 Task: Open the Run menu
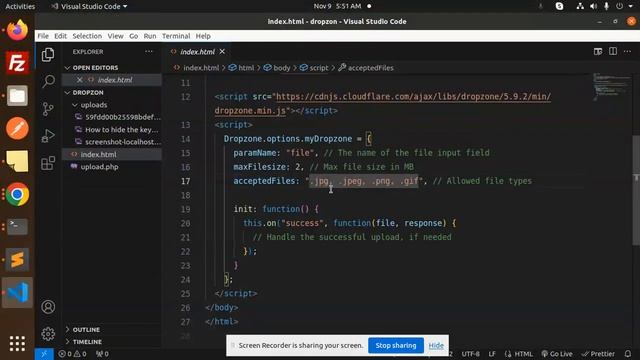(150, 36)
